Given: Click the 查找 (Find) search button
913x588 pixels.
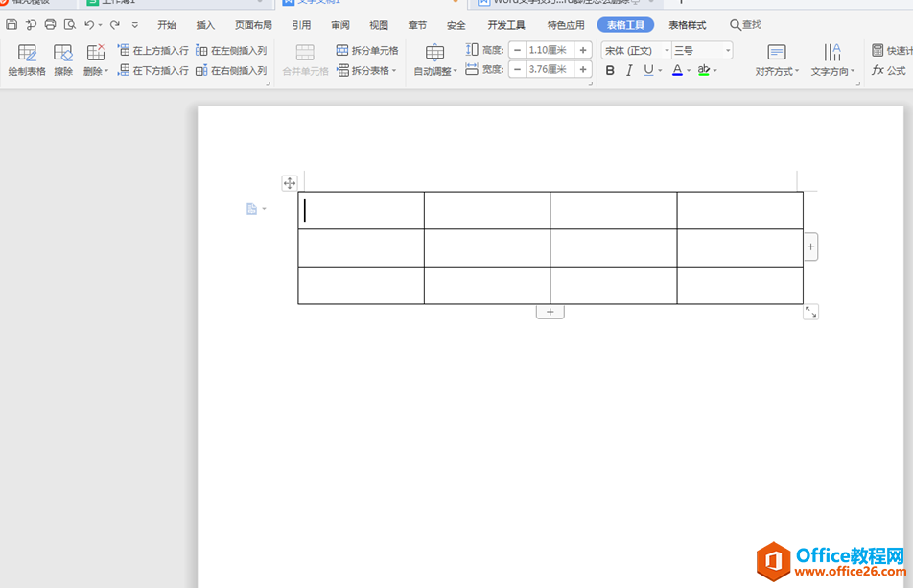Looking at the screenshot, I should click(746, 25).
